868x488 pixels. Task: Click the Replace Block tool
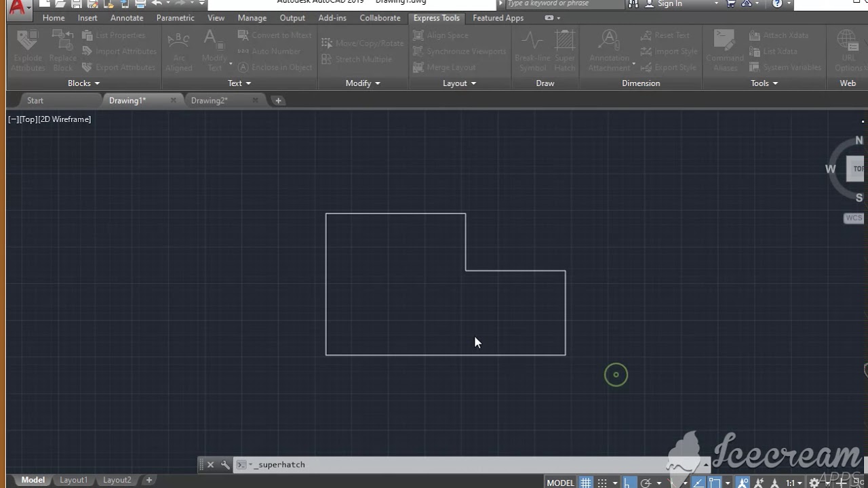coord(63,51)
